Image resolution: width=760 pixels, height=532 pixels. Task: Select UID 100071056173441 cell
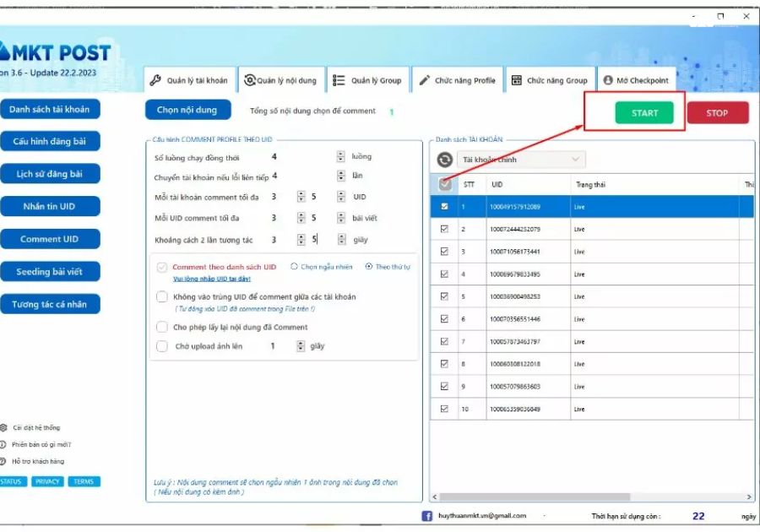(x=529, y=252)
